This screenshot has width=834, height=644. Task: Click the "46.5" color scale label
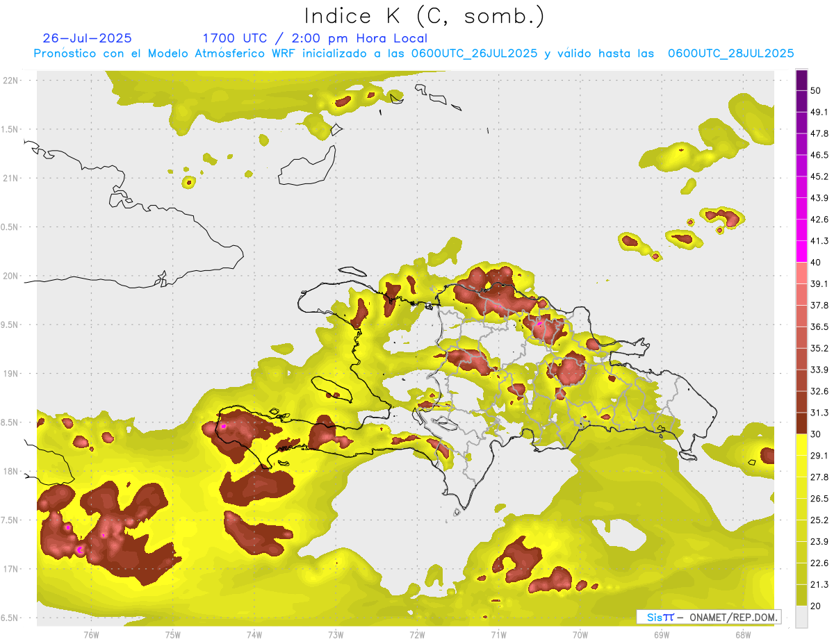pos(819,155)
